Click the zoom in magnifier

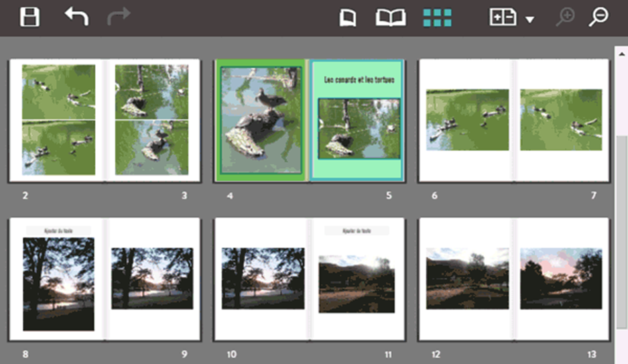pyautogui.click(x=565, y=17)
